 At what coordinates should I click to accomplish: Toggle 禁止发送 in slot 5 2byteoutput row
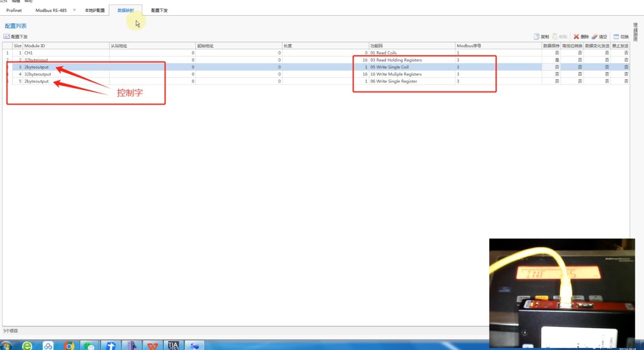620,81
